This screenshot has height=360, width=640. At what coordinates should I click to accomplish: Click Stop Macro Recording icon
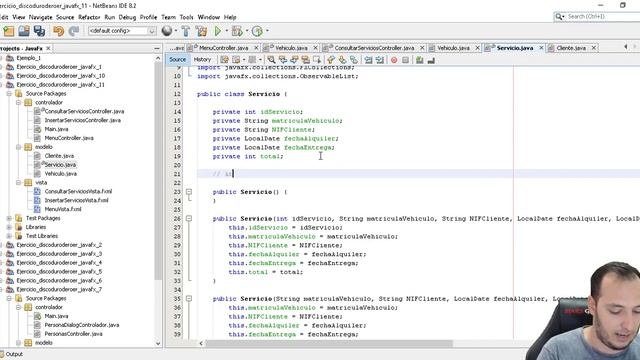point(405,60)
